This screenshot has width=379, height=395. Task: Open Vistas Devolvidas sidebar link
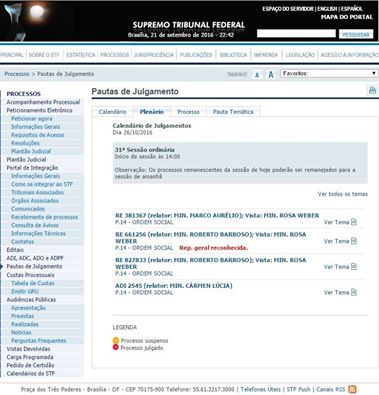(28, 349)
